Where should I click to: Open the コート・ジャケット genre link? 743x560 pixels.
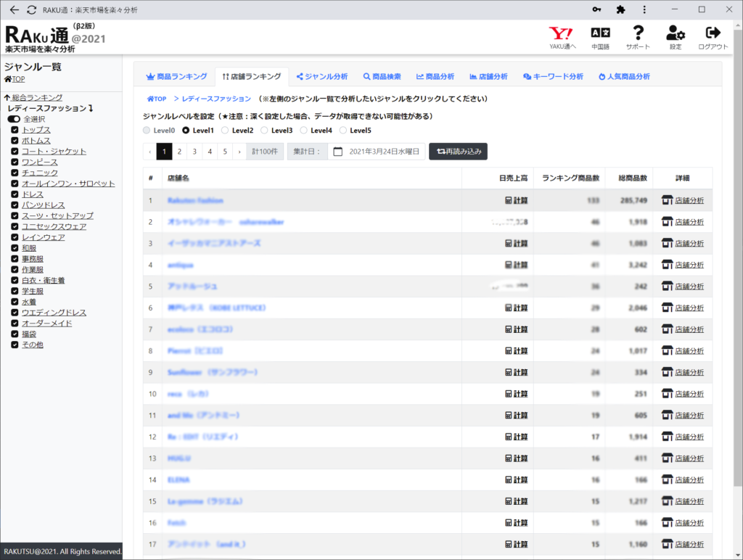tap(54, 152)
